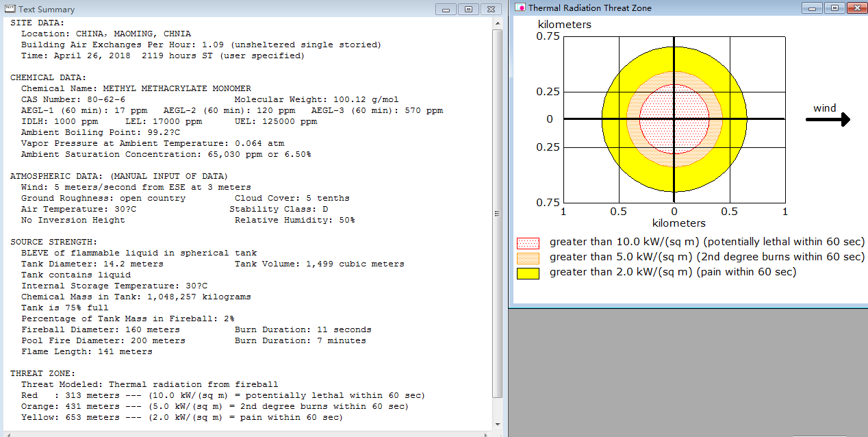The height and width of the screenshot is (437, 868).
Task: Click 'IDLH: 1000 ppm' text
Action: [60, 121]
